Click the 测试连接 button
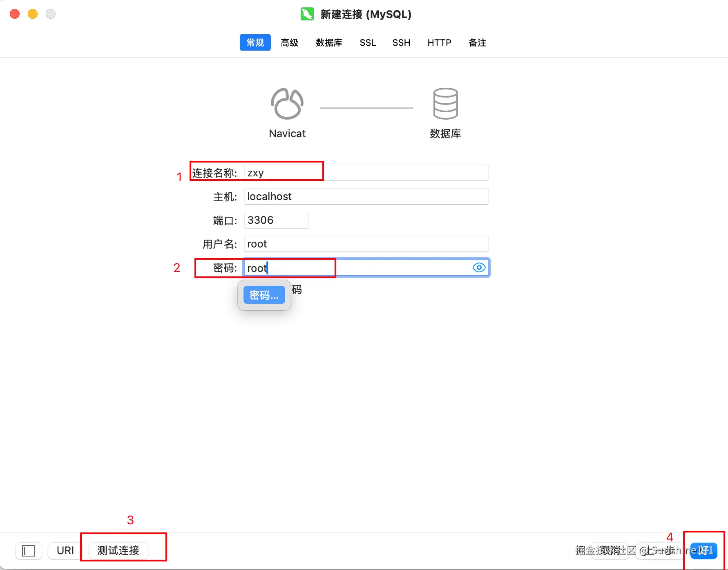 point(118,551)
